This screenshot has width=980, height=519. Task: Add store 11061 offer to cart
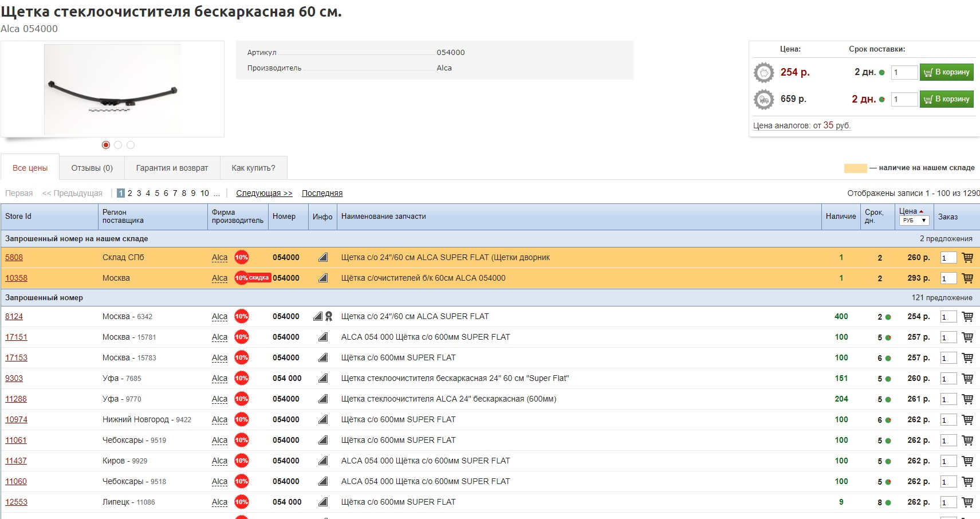point(967,440)
